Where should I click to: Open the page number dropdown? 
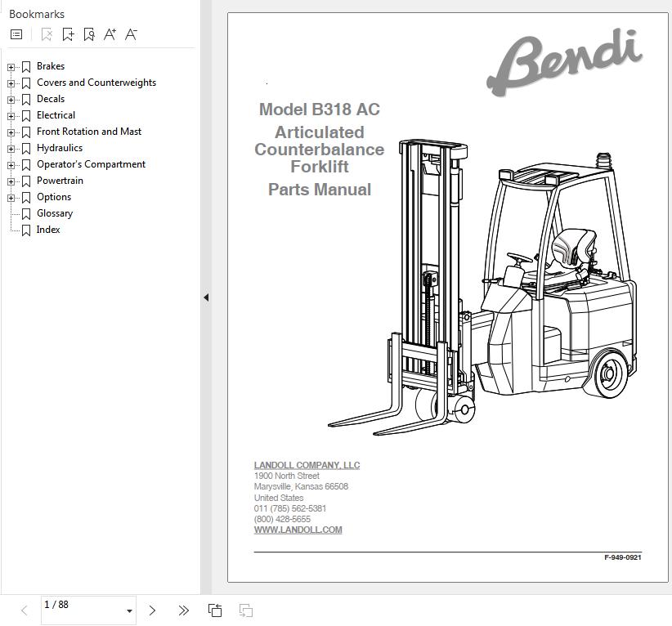click(129, 611)
